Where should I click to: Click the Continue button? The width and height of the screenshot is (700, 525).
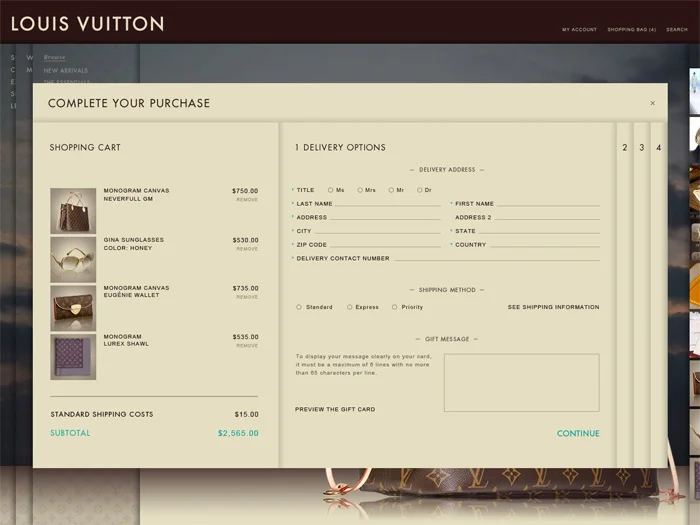click(x=578, y=433)
